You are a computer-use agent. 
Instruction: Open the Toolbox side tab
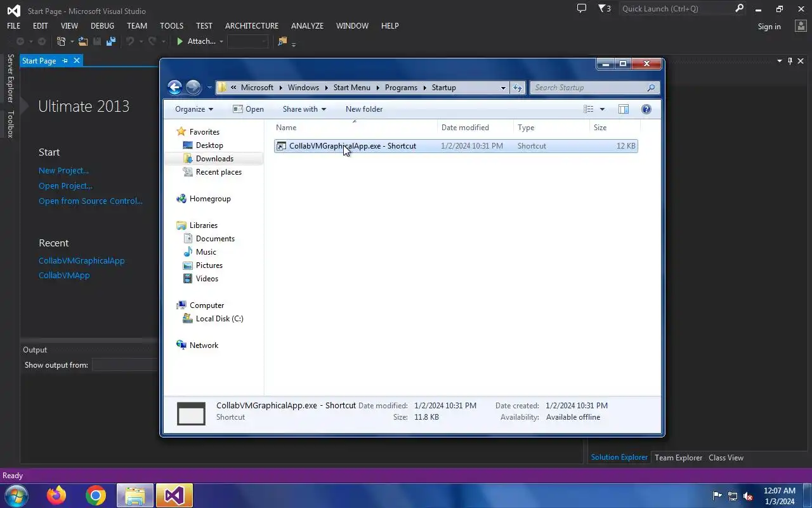10,124
